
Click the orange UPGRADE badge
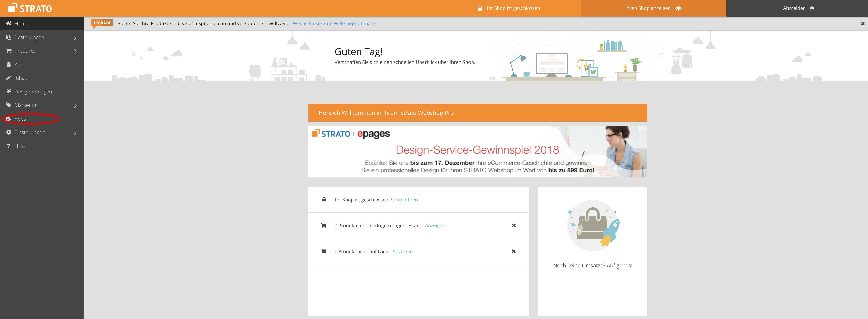tap(102, 23)
